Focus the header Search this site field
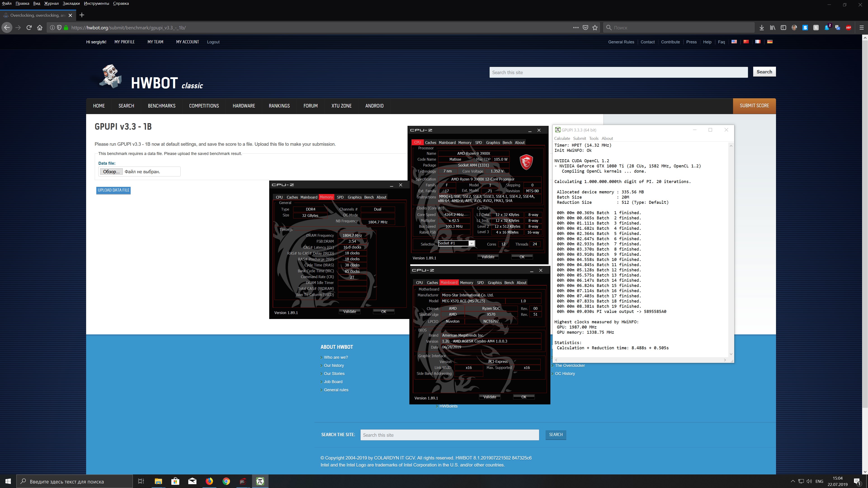 618,72
